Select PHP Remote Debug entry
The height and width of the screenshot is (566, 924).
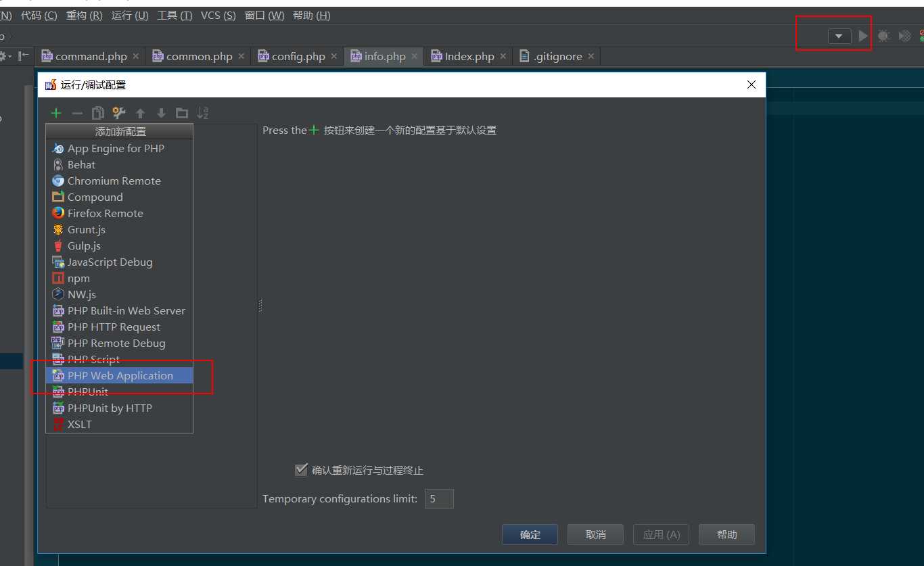[x=120, y=343]
